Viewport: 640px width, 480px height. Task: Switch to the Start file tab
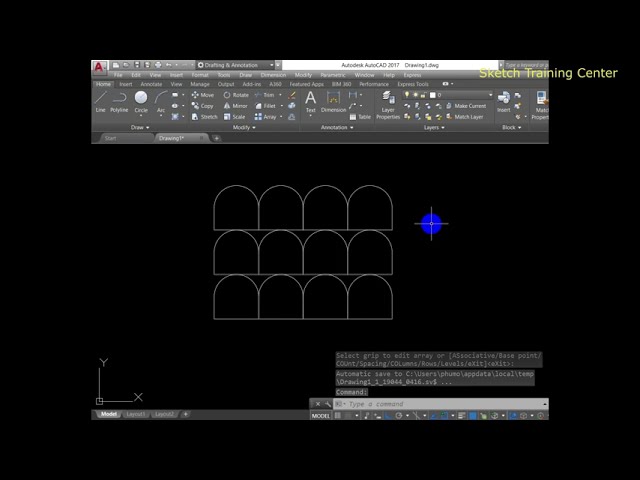tap(111, 138)
